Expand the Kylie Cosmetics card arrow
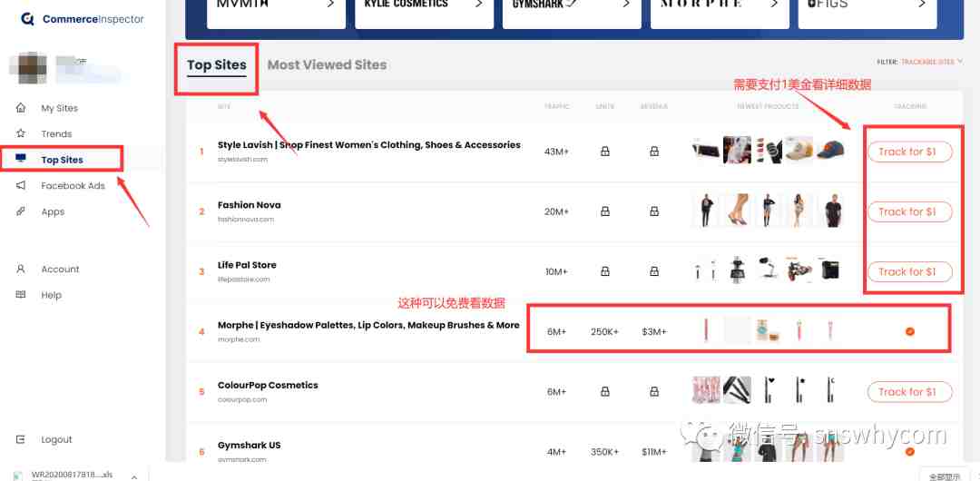Image resolution: width=980 pixels, height=481 pixels. (x=479, y=4)
